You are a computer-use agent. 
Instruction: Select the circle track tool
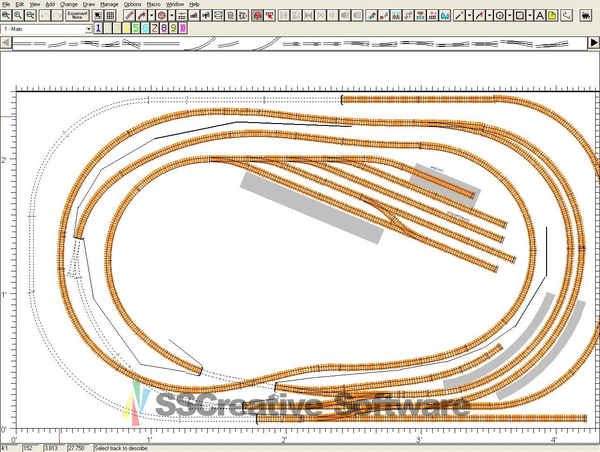[x=161, y=16]
